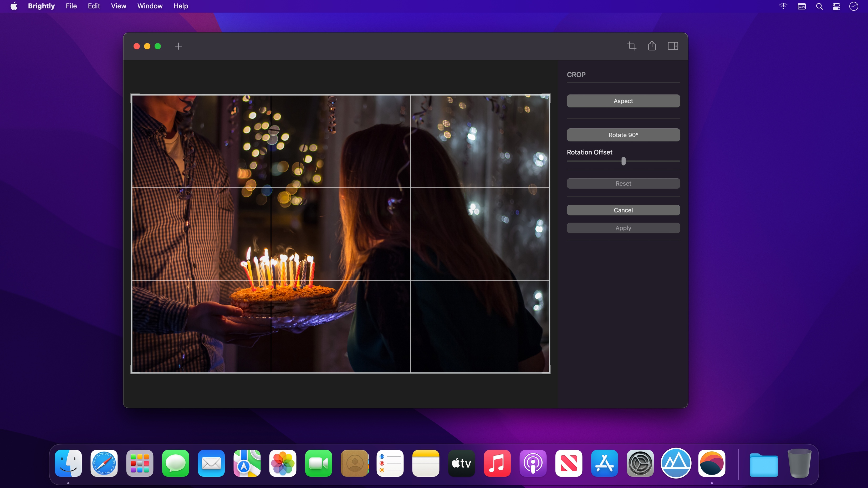Open Contacts from the dock
This screenshot has height=488, width=868.
pyautogui.click(x=354, y=463)
